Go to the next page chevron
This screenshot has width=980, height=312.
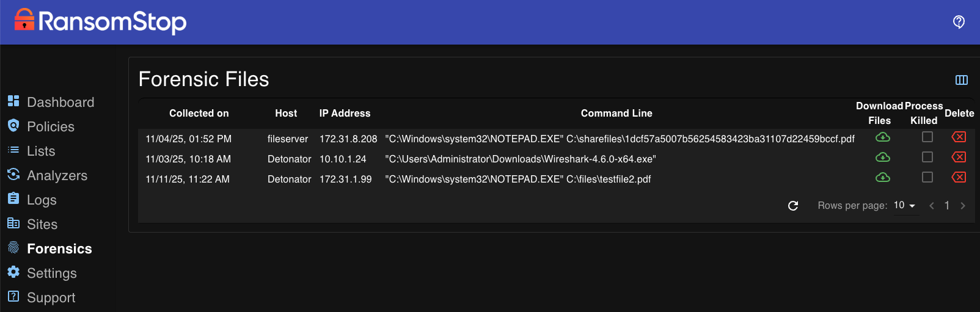(963, 206)
